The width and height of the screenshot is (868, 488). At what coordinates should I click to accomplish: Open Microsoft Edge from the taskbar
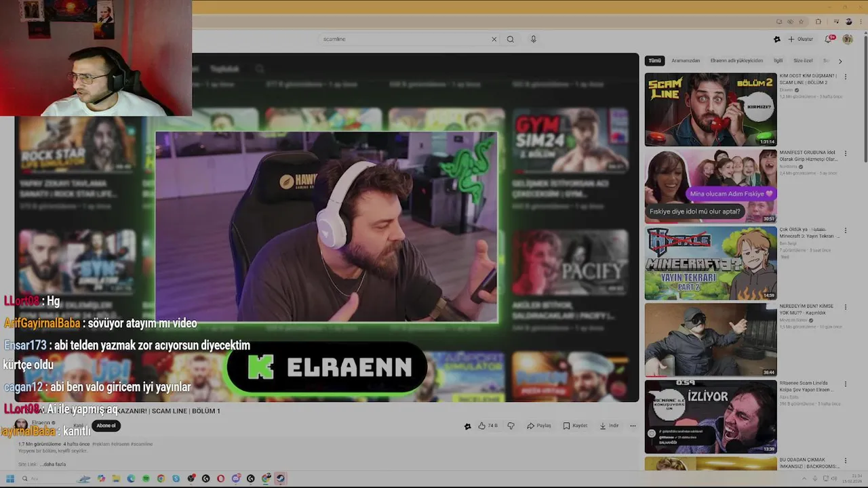[131, 479]
